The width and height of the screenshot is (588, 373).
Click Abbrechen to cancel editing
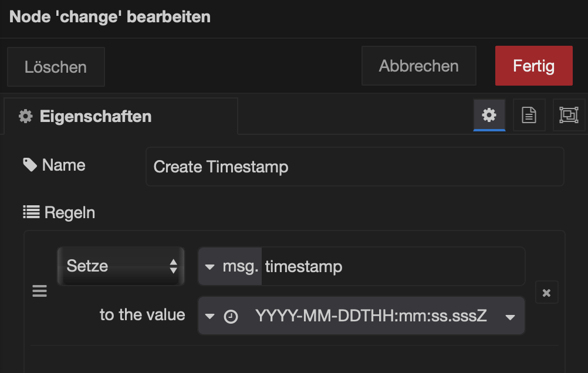pos(418,66)
